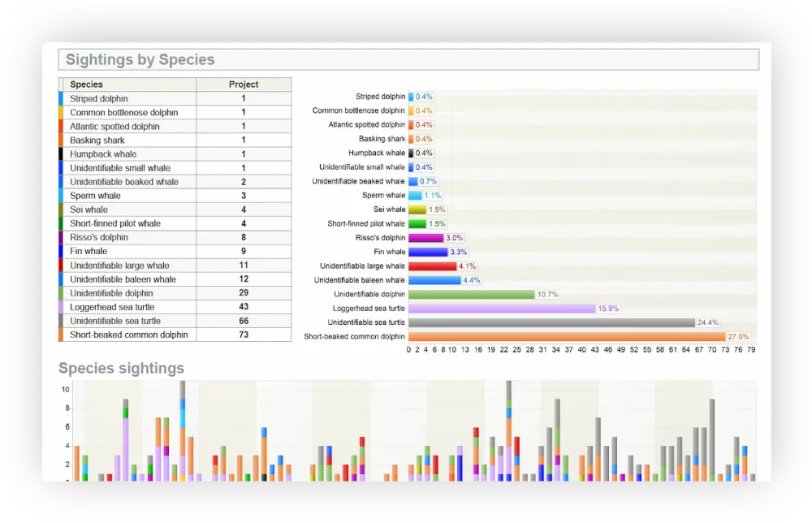The height and width of the screenshot is (523, 812).
Task: Click the count 12 in the Project column
Action: pos(244,279)
